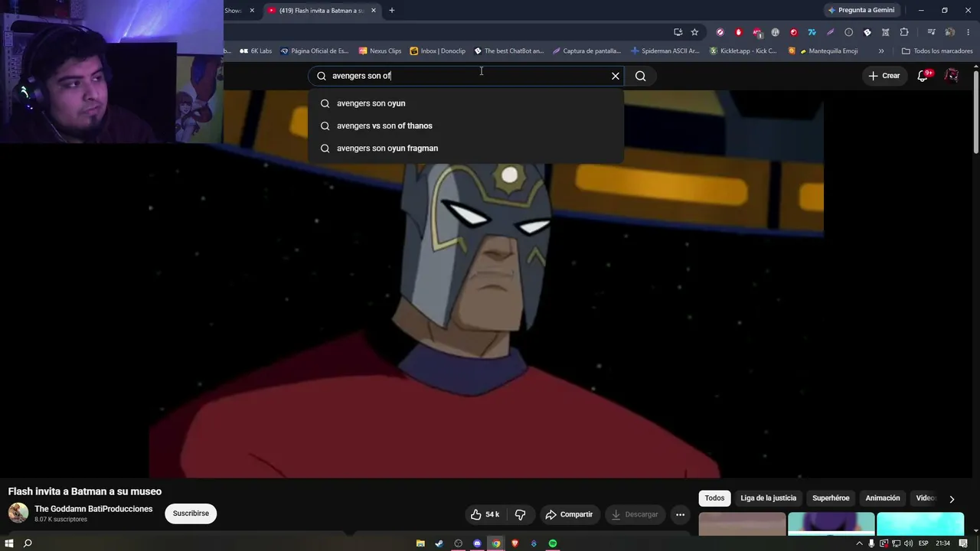Like the video with thumbs up
Screen dimensions: 980x551
pos(485,514)
